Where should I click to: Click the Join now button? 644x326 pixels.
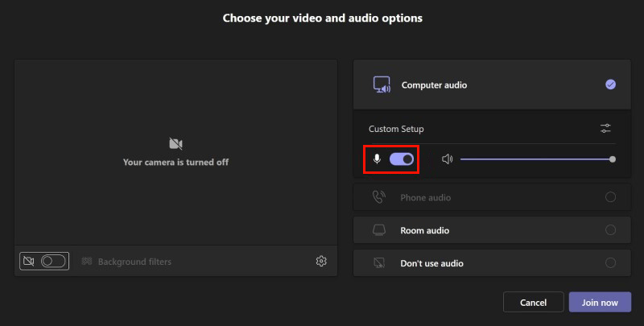pyautogui.click(x=600, y=302)
